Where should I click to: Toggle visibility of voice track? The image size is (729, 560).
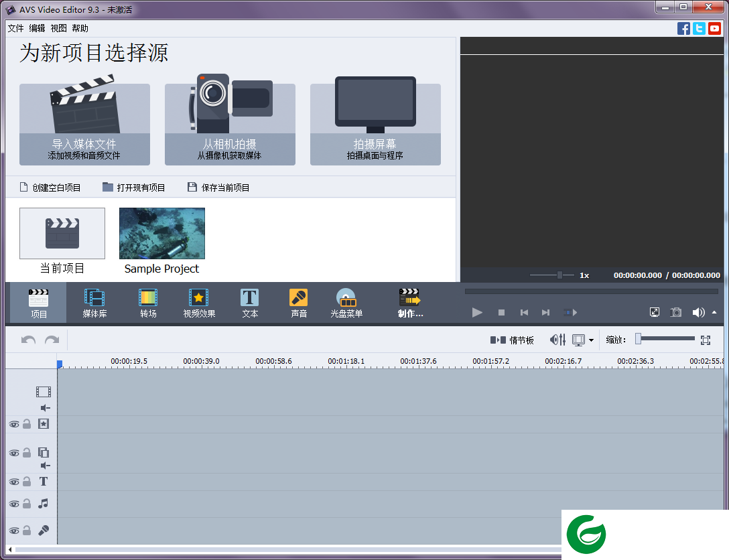click(14, 531)
